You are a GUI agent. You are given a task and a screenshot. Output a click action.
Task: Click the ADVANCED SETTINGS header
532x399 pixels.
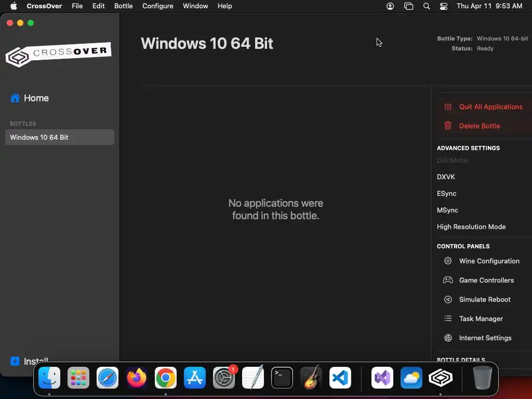[x=468, y=148]
